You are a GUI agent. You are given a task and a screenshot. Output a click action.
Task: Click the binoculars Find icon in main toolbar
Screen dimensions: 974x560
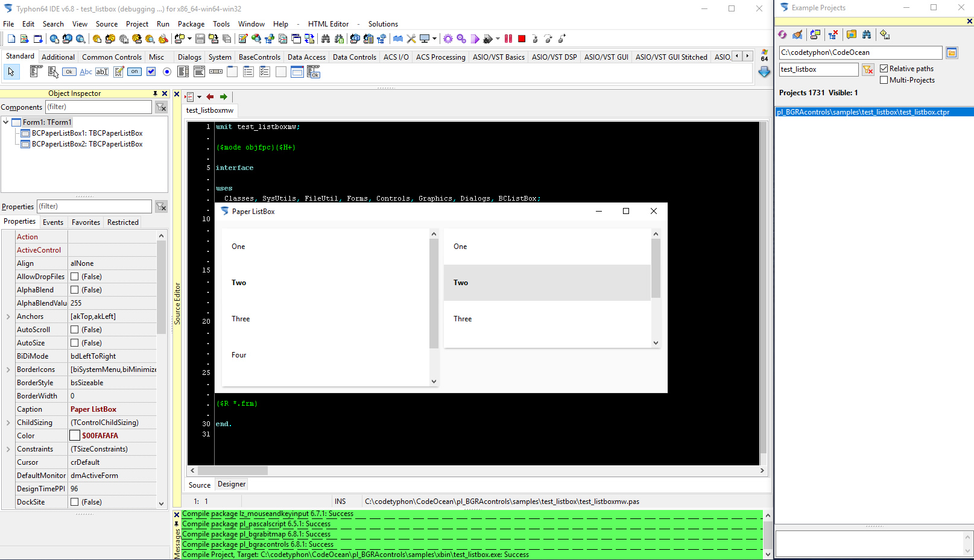[x=326, y=39]
